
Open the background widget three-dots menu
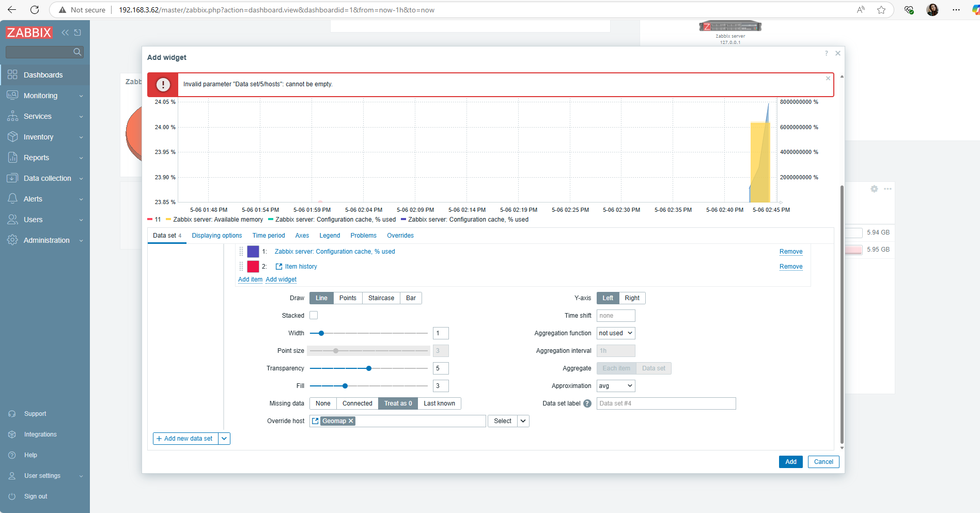coord(888,189)
